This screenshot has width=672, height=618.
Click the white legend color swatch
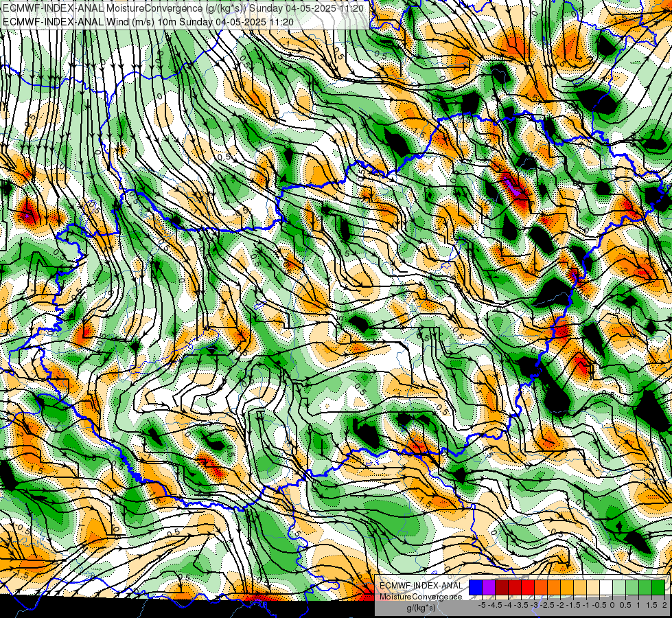[x=606, y=587]
